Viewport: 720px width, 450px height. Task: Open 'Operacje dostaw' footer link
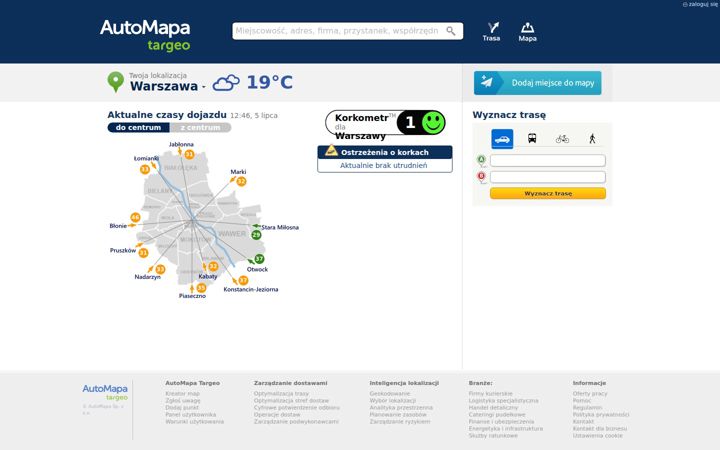277,414
